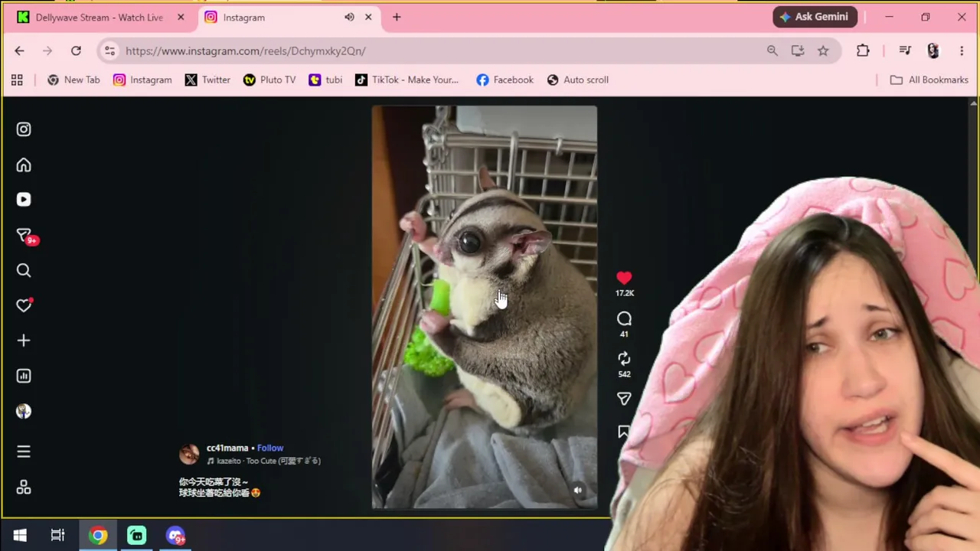Open the Twitter bookmark

point(207,80)
